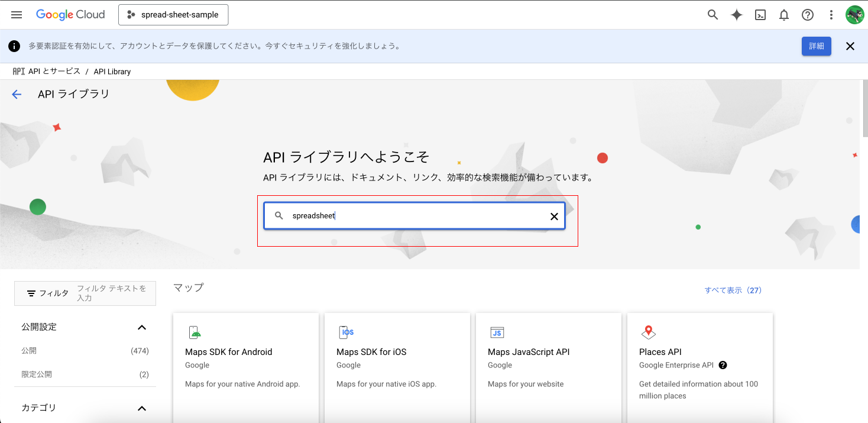Open the notifications bell
This screenshot has width=868, height=423.
point(784,15)
